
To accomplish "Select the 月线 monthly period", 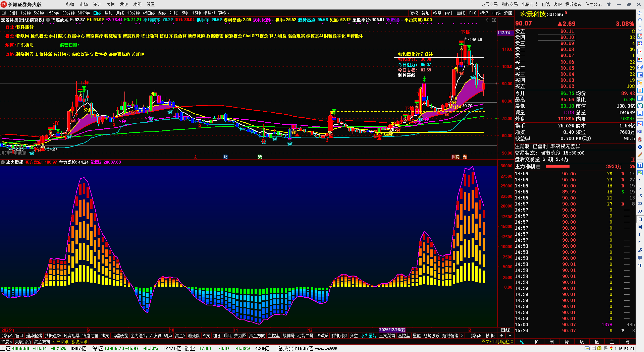I will tap(120, 13).
